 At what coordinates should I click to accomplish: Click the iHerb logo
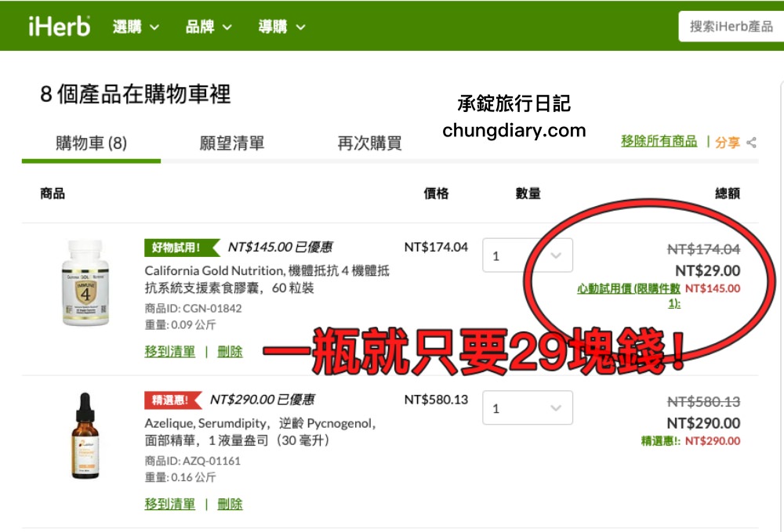[x=59, y=27]
